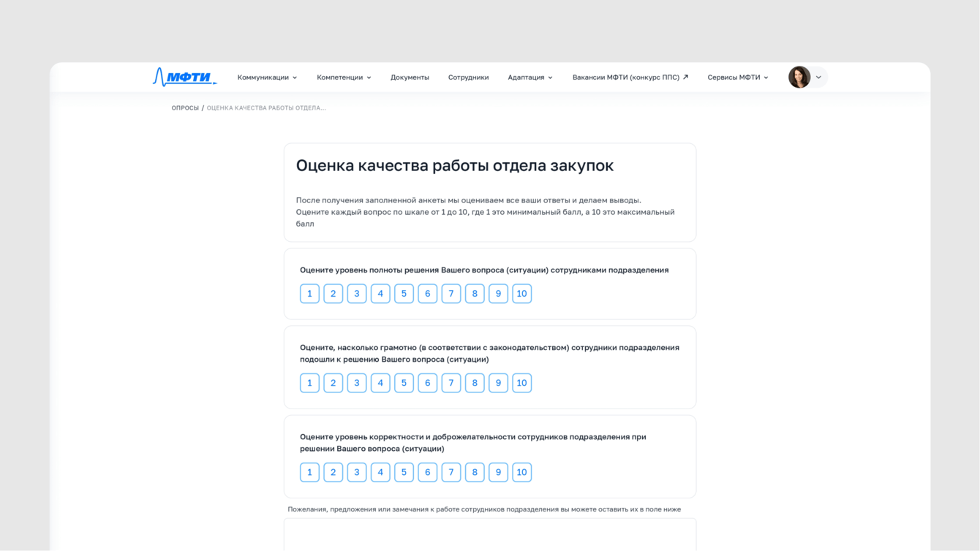This screenshot has height=551, width=980.
Task: Select 1 for корректности и доброжелательности question
Action: point(309,472)
